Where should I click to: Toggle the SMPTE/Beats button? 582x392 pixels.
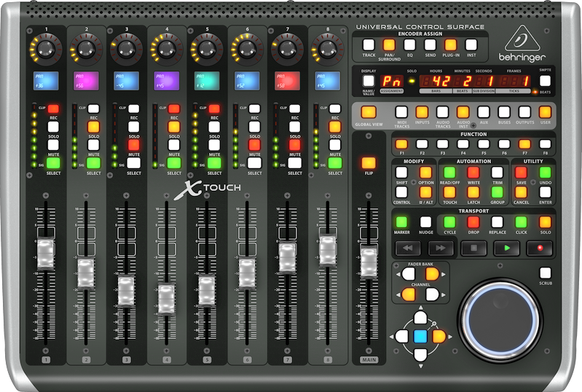click(546, 81)
